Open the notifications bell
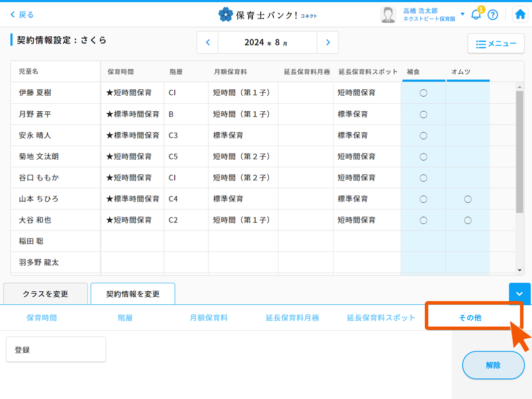The image size is (532, 399). click(476, 14)
